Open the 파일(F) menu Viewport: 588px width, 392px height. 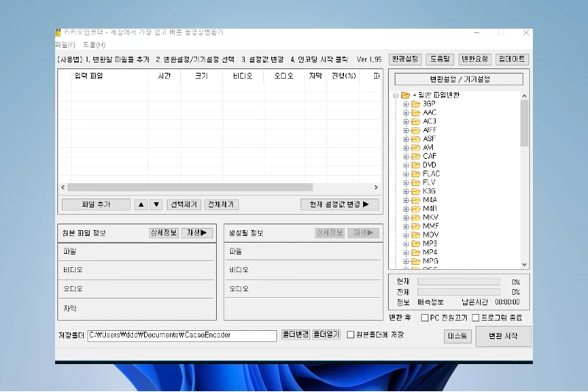coord(65,45)
